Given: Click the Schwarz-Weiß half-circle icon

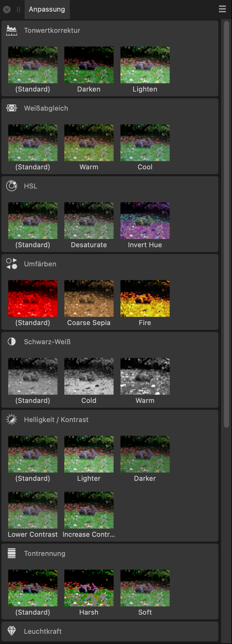Looking at the screenshot, I should coord(12,342).
